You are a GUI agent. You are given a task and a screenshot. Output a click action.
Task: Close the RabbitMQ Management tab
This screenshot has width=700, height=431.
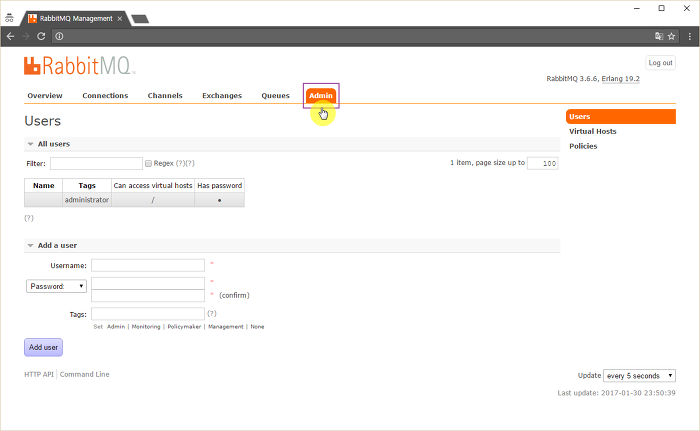120,18
